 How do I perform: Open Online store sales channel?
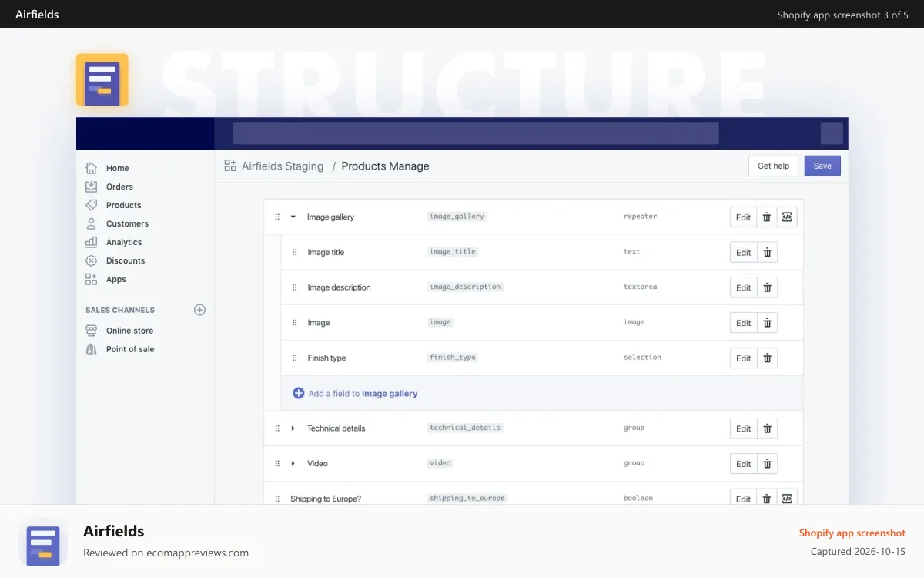point(129,331)
